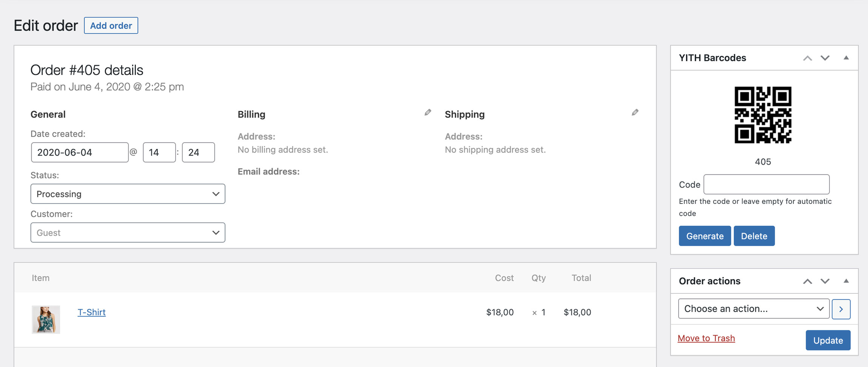Viewport: 868px width, 367px height.
Task: Click the Add order button
Action: 111,26
